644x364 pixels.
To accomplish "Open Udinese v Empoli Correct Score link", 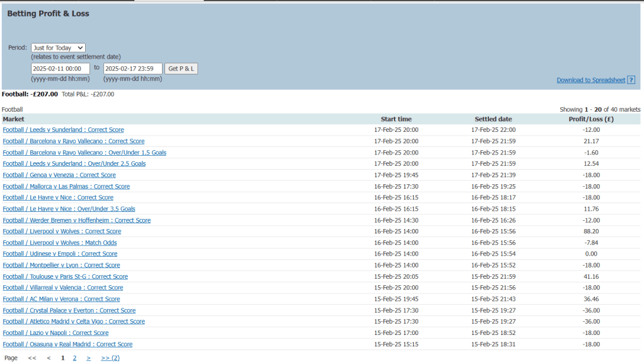I will click(x=60, y=254).
